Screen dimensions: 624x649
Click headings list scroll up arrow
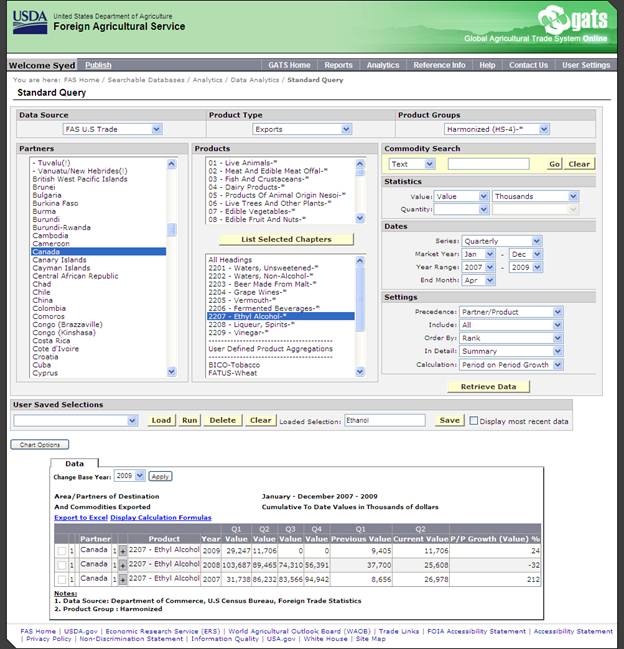click(x=360, y=260)
